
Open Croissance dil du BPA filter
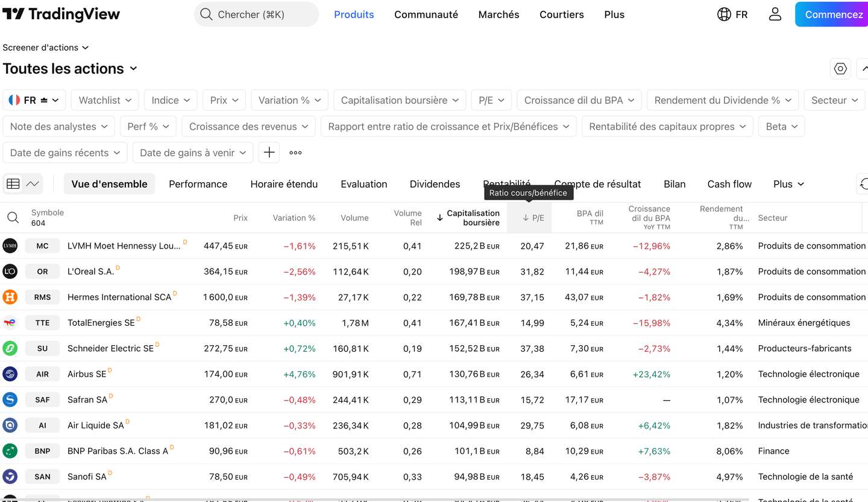pos(579,100)
